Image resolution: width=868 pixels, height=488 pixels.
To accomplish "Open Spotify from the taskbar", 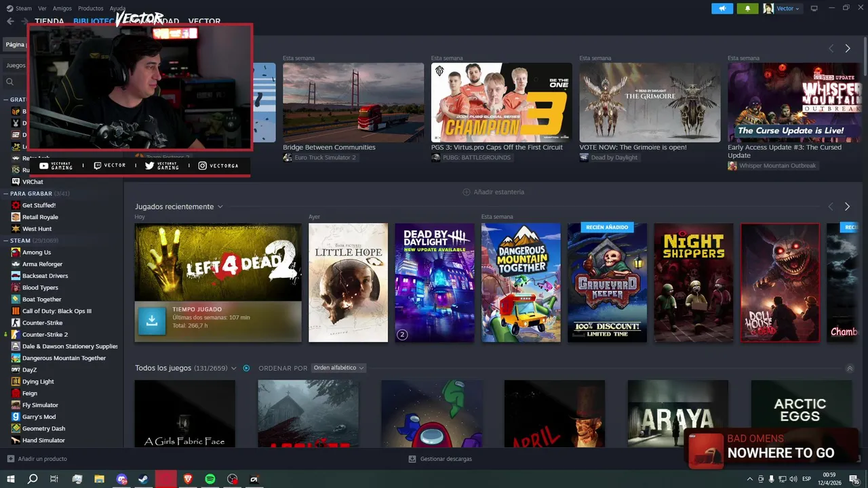I will pos(210,479).
